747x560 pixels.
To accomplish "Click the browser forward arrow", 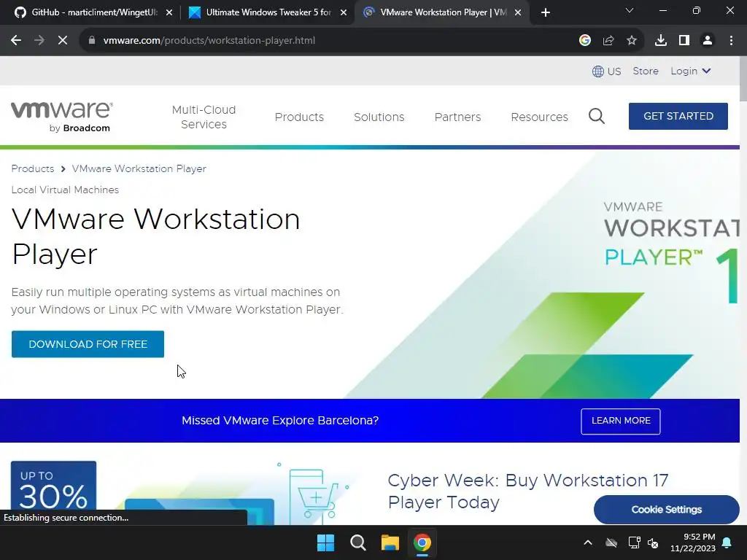I will coord(39,41).
